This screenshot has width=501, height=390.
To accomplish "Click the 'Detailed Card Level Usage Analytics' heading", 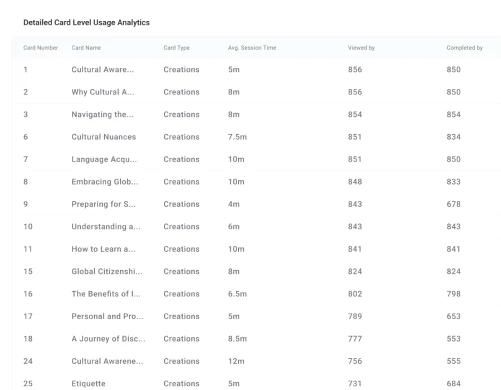I will click(x=86, y=22).
